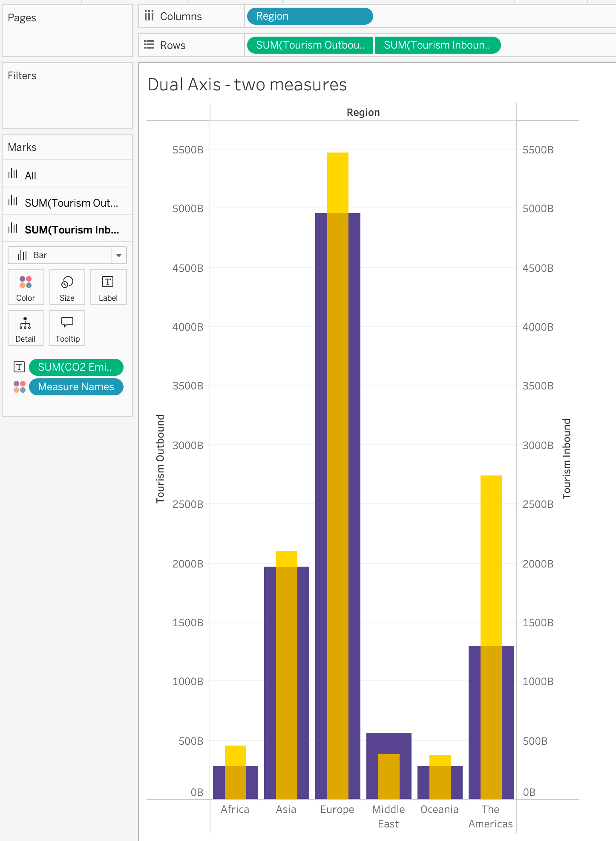Select the yellow Europe inbound bar top
The width and height of the screenshot is (616, 841).
point(338,182)
